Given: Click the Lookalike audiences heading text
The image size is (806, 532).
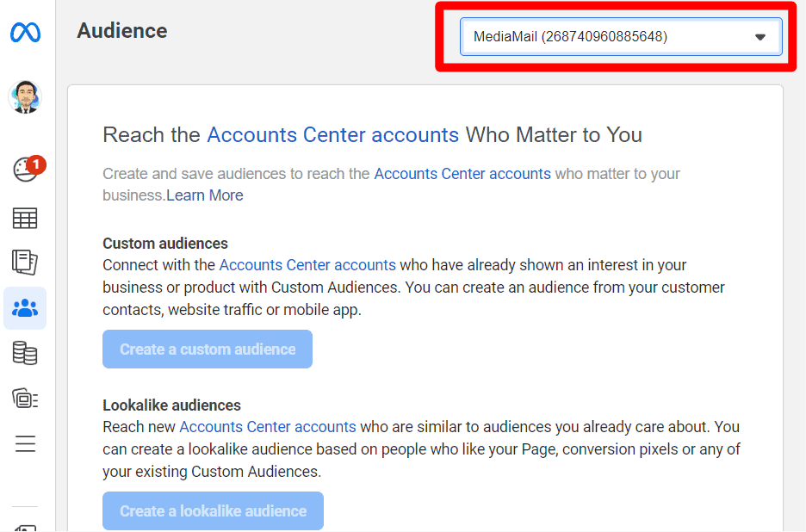Looking at the screenshot, I should pyautogui.click(x=171, y=405).
